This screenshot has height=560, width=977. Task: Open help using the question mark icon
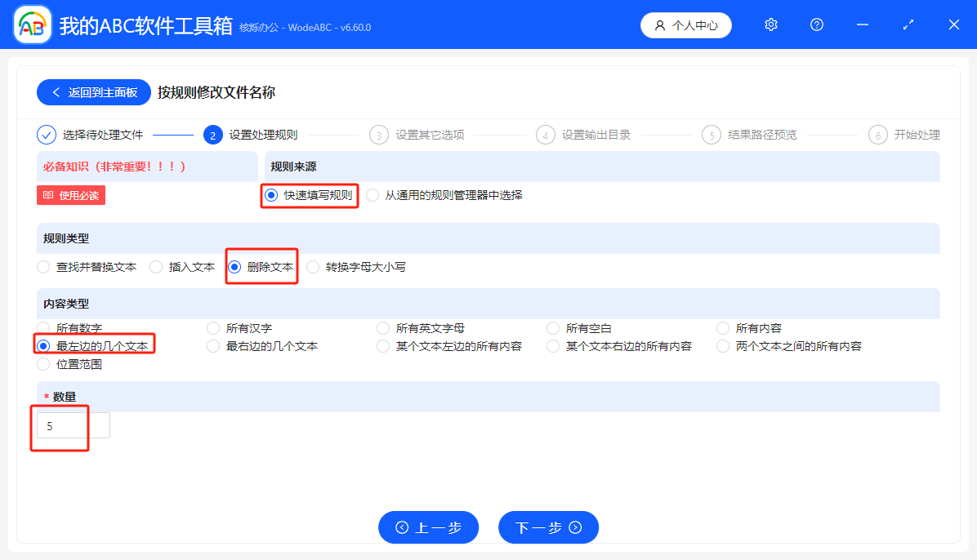click(x=816, y=24)
